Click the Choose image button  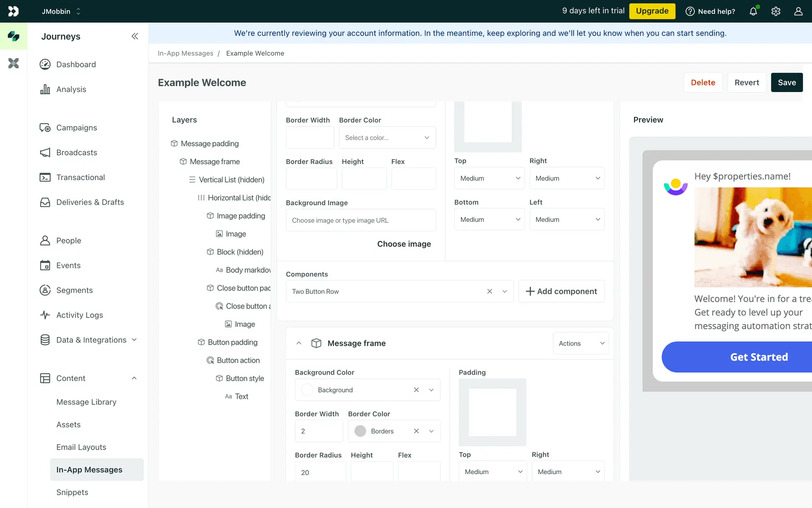[x=404, y=244]
